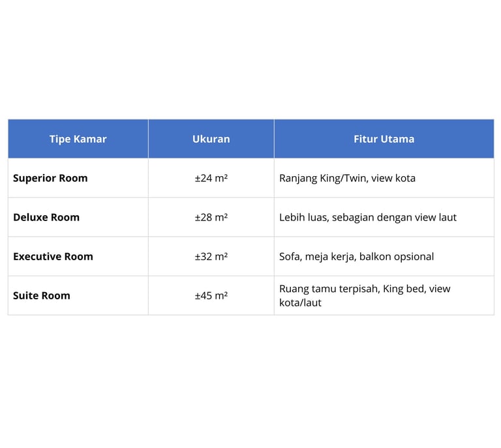Select the ±32 m² size cell
The width and height of the screenshot is (501, 448).
click(211, 256)
